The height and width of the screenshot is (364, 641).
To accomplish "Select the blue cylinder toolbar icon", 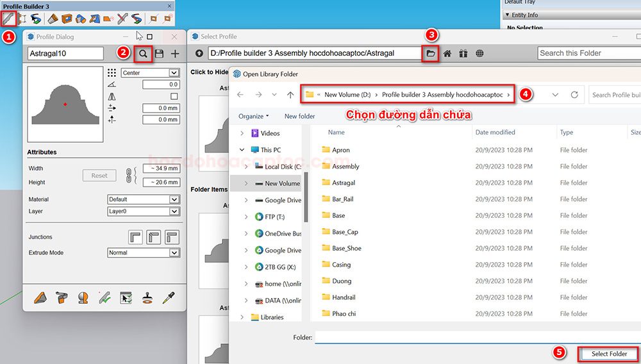I will 81,19.
